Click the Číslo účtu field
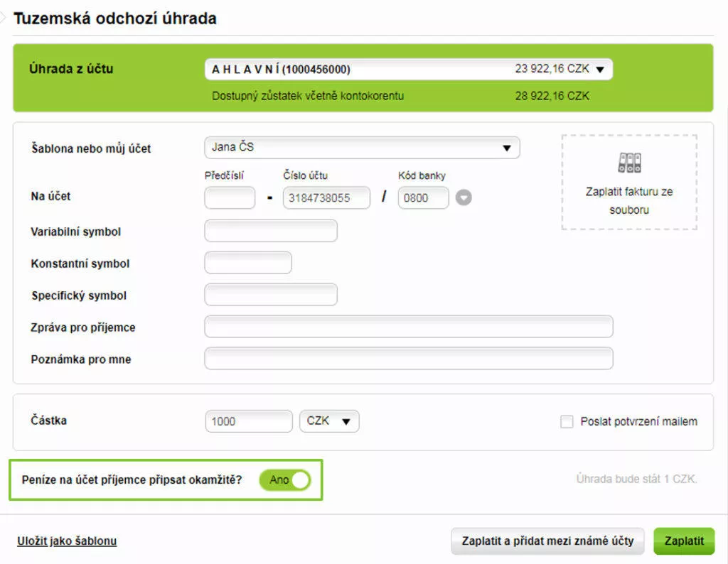 click(x=326, y=198)
